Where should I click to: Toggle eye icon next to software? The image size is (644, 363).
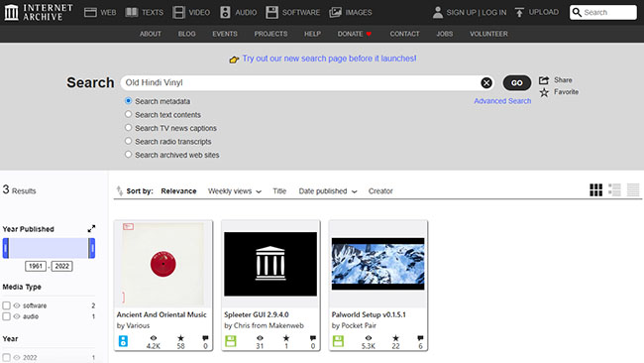pyautogui.click(x=17, y=305)
